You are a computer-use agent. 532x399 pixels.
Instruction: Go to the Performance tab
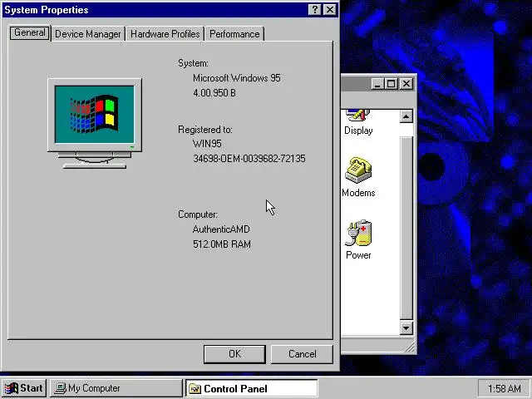pos(234,34)
